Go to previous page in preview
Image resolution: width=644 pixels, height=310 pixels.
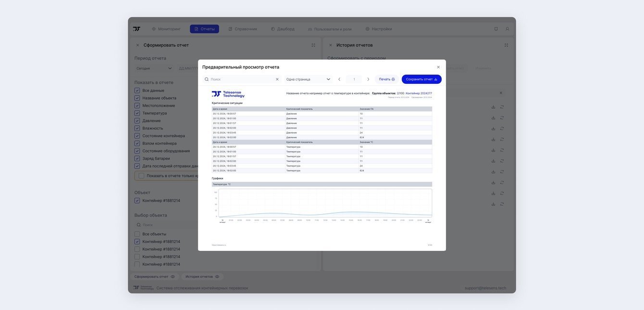pos(339,79)
